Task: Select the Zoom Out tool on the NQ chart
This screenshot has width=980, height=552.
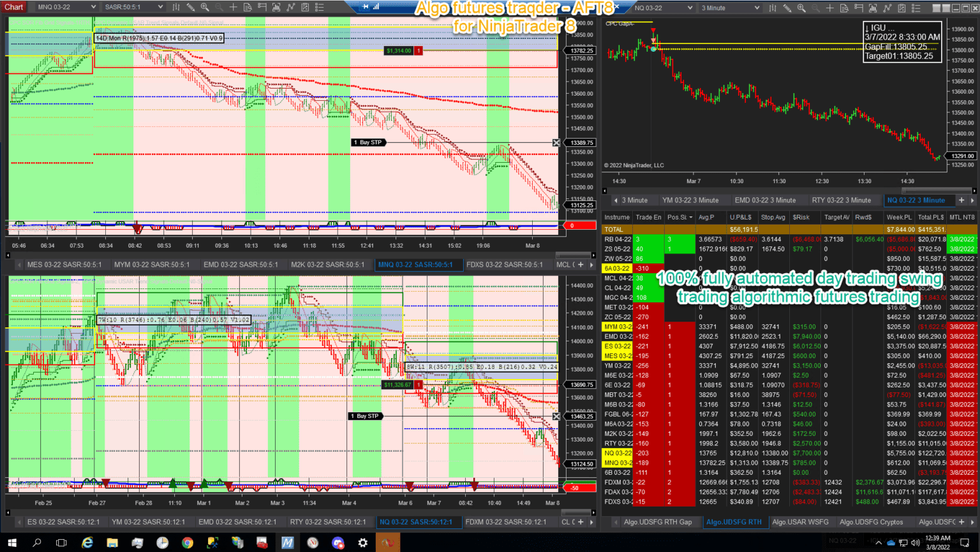Action: coord(815,8)
